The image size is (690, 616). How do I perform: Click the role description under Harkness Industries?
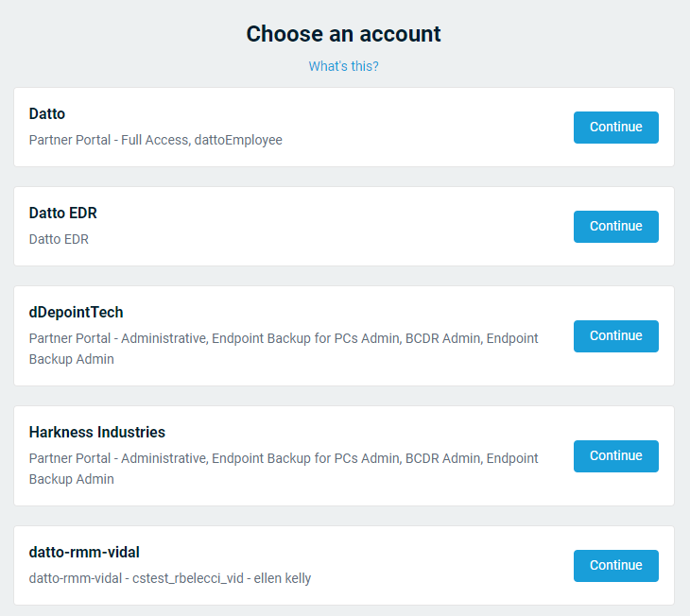[x=284, y=458]
